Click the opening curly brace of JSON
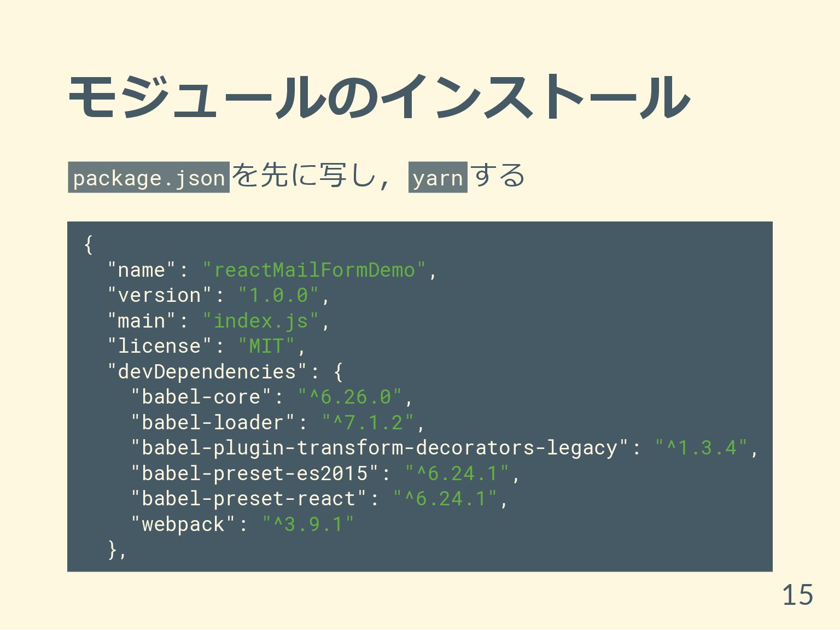The width and height of the screenshot is (840, 630). click(89, 244)
